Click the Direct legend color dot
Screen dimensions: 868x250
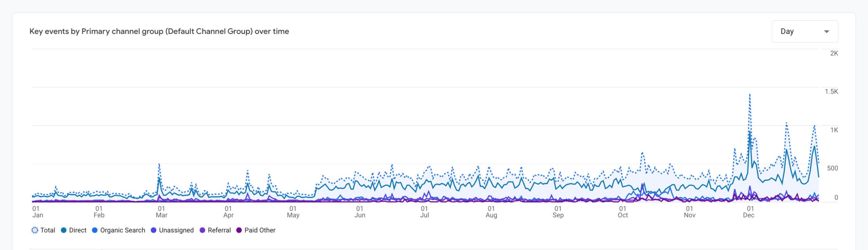[x=64, y=230]
